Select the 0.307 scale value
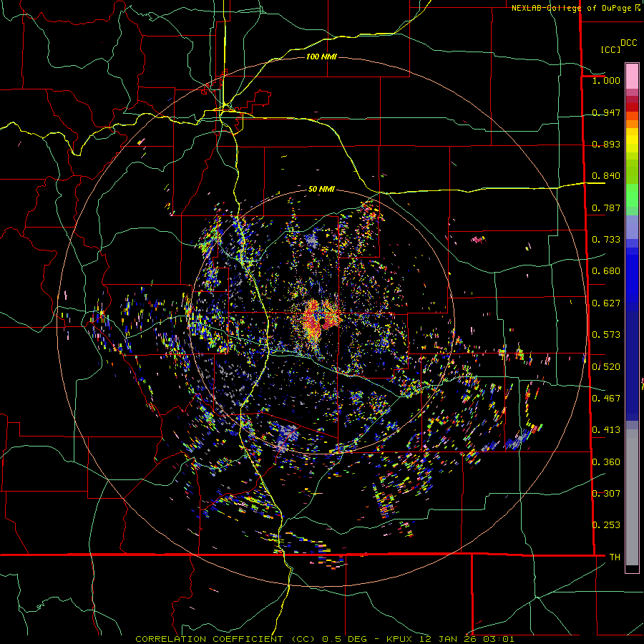 606,493
